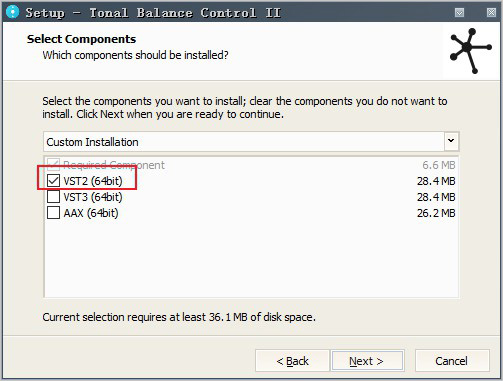Viewport: 503px width, 381px height.
Task: Click the 28.4 MB size beside VST2
Action: click(x=436, y=181)
